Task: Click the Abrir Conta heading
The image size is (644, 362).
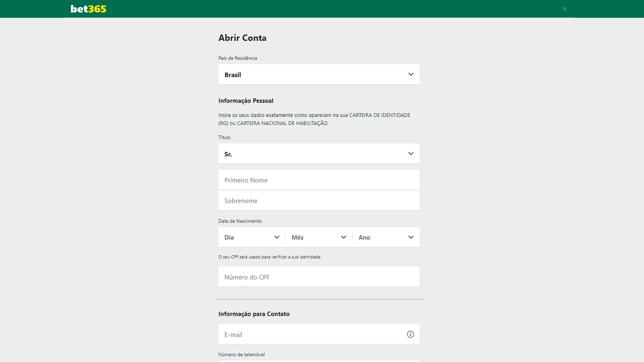Action: pyautogui.click(x=243, y=38)
